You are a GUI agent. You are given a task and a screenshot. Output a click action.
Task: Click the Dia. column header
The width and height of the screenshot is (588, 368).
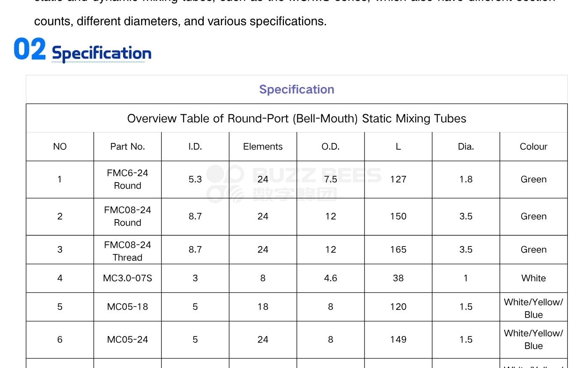pyautogui.click(x=466, y=147)
